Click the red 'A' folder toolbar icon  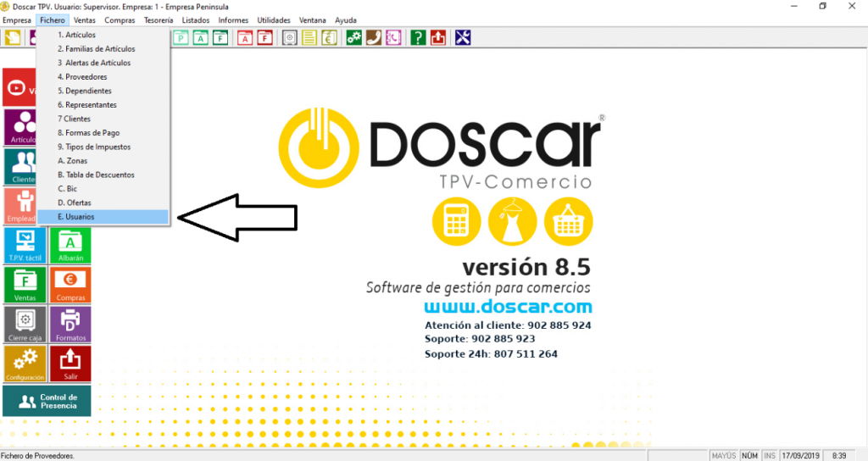[245, 37]
